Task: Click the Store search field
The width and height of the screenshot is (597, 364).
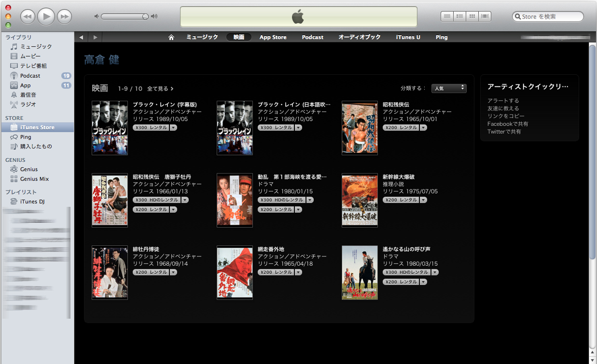Action: (x=548, y=16)
